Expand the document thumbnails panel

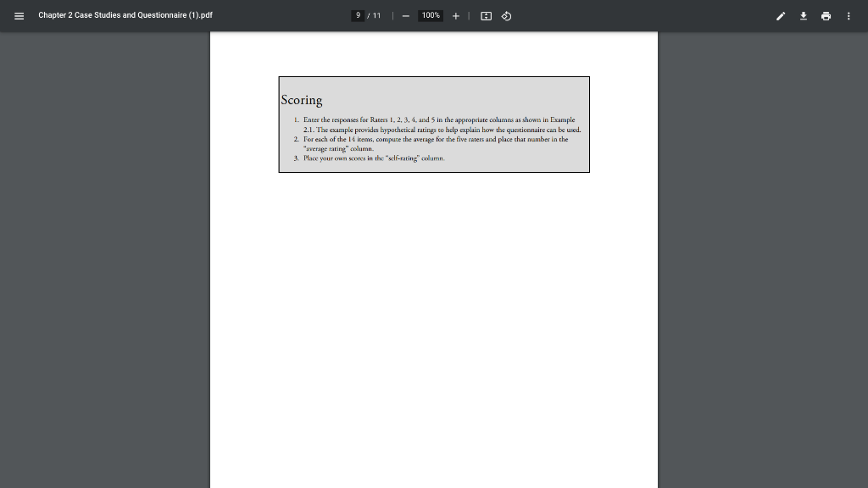(x=19, y=15)
